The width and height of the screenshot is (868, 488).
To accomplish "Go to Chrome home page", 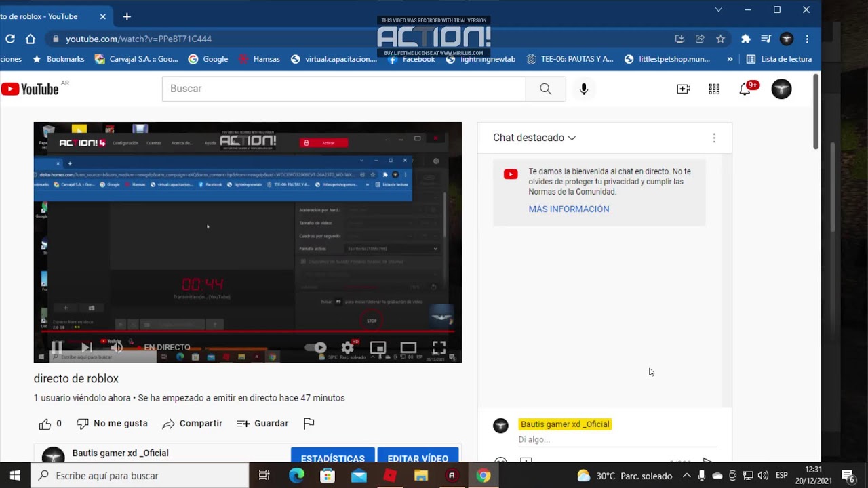I will click(30, 39).
